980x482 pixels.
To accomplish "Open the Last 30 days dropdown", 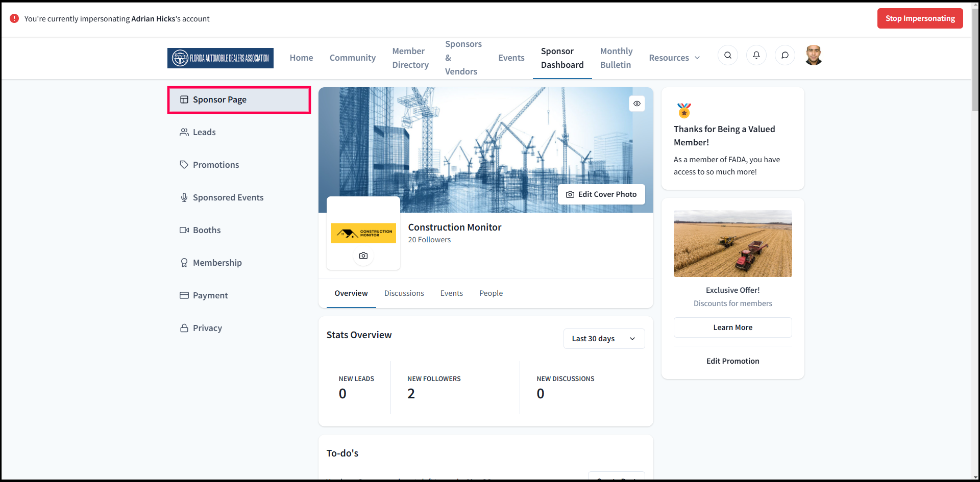I will (604, 339).
